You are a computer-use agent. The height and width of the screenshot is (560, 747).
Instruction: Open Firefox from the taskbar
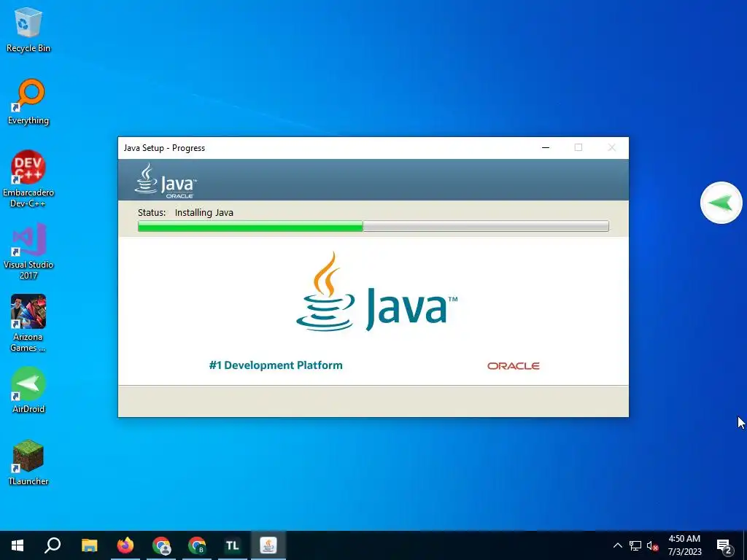(x=125, y=545)
